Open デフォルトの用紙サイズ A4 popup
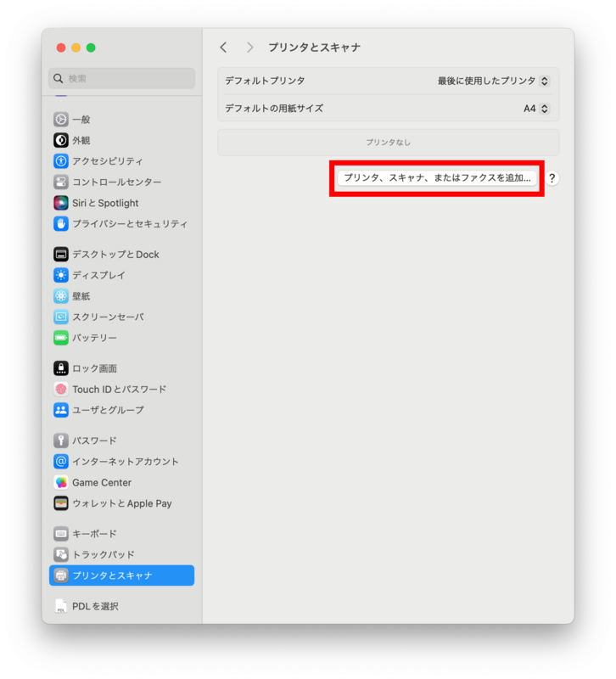Viewport: 616px width, 679px height. [x=536, y=109]
